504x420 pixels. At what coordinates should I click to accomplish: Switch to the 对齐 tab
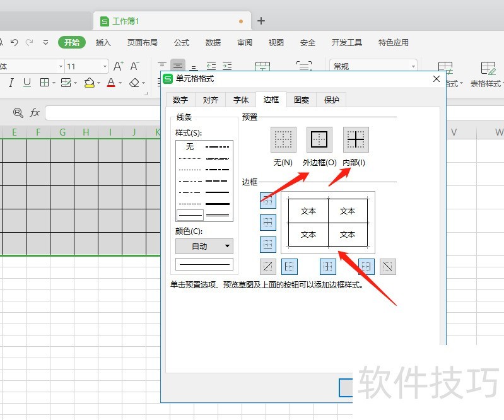[211, 100]
